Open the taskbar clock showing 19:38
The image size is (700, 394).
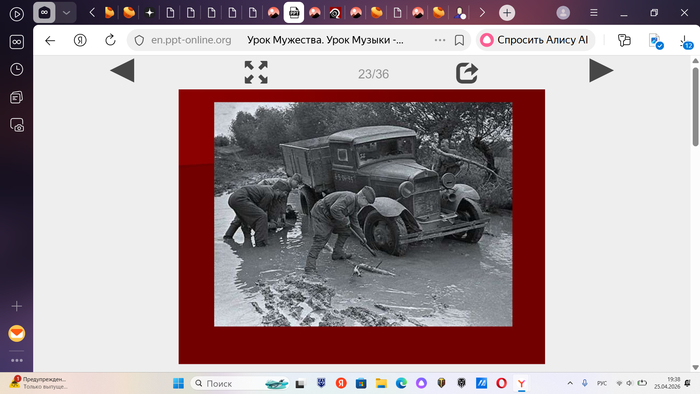coord(667,383)
